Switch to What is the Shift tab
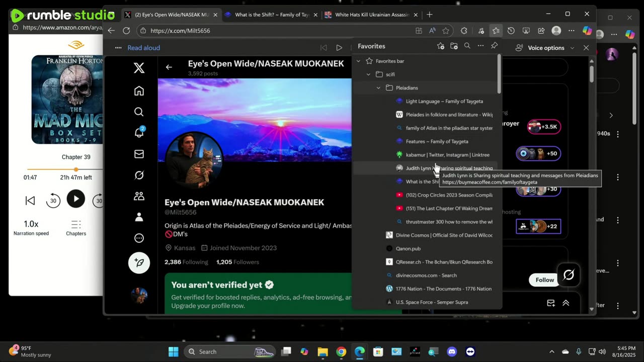Image resolution: width=644 pixels, height=362 pixels. pyautogui.click(x=272, y=15)
